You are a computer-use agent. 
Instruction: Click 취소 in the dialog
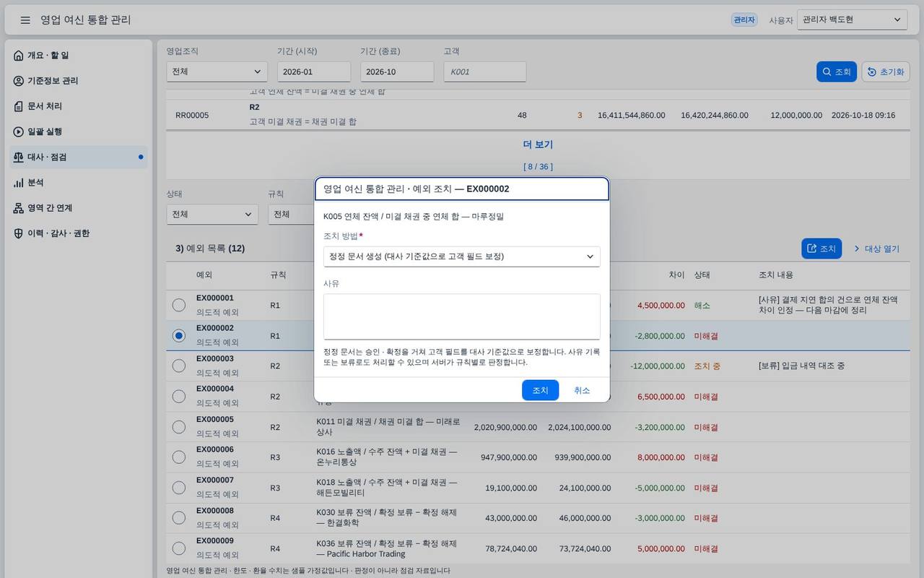pyautogui.click(x=582, y=390)
